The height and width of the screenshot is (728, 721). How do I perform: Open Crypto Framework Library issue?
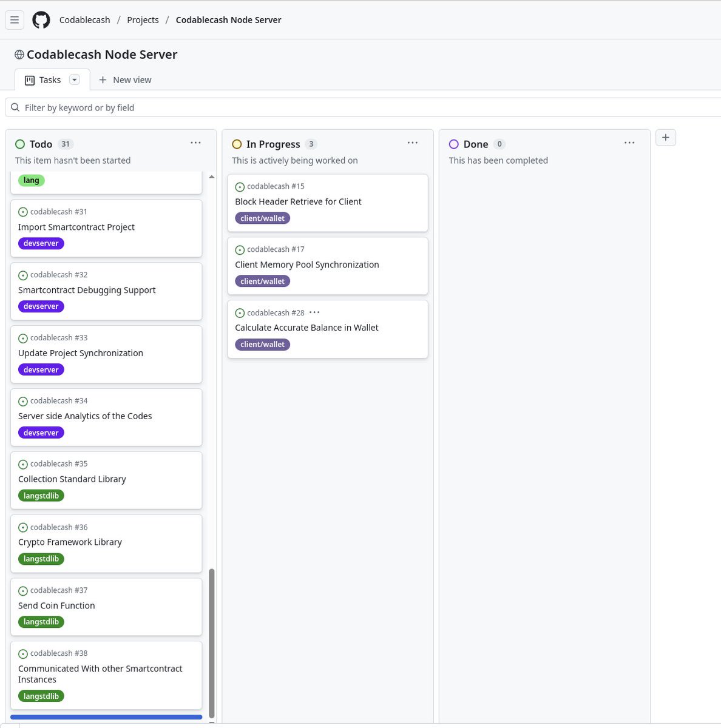point(70,542)
